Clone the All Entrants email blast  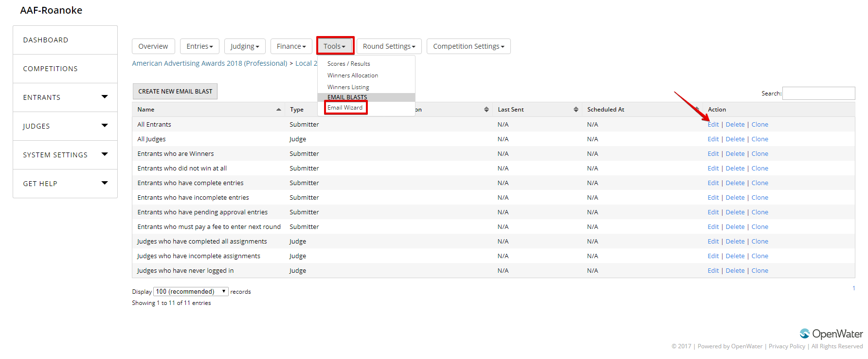click(760, 125)
